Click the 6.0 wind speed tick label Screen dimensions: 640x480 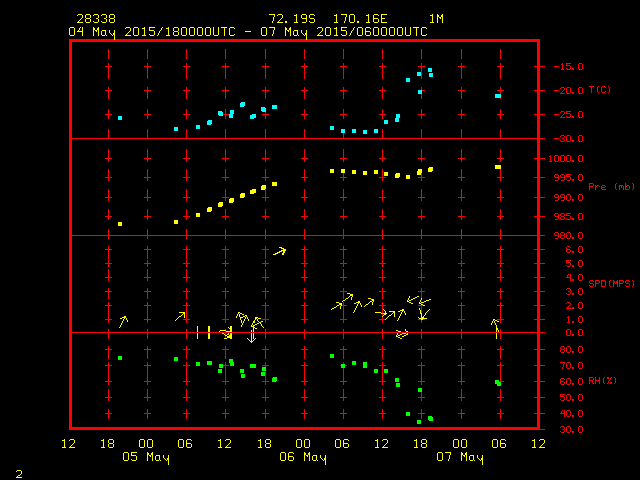click(574, 250)
